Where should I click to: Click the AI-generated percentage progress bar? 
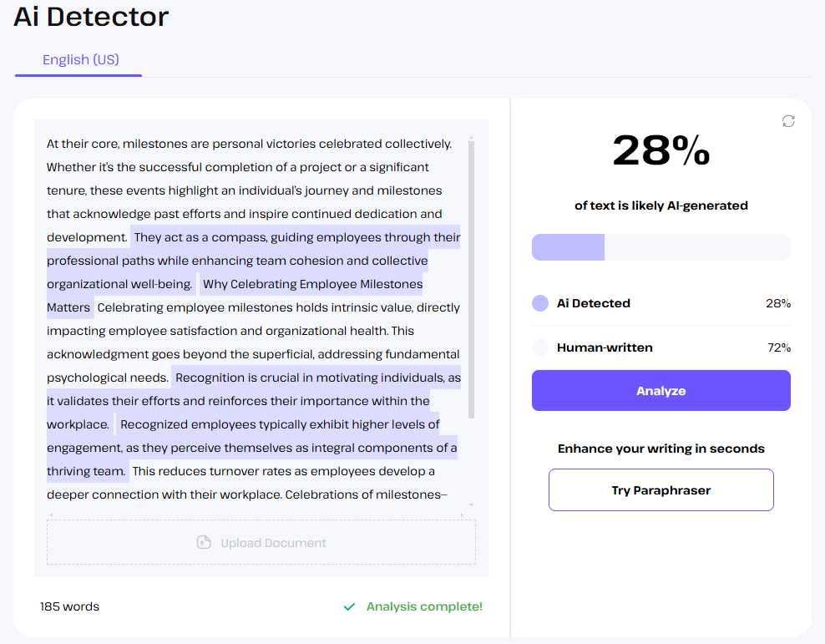(x=661, y=247)
